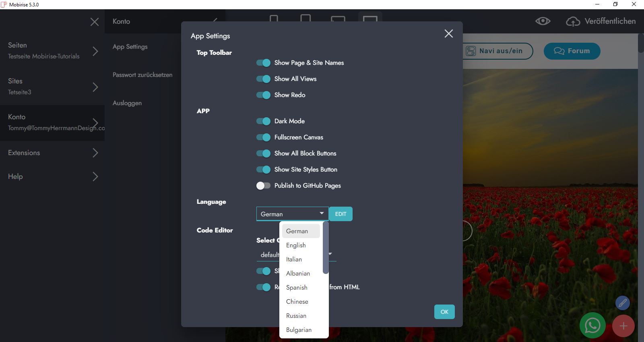Click the Veröffentlichen cloud upload icon
The image size is (644, 342).
pyautogui.click(x=573, y=22)
